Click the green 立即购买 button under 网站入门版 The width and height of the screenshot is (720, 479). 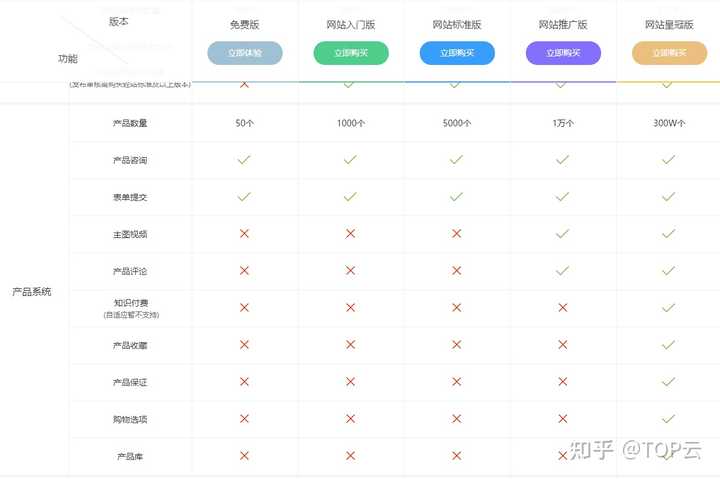(x=351, y=53)
